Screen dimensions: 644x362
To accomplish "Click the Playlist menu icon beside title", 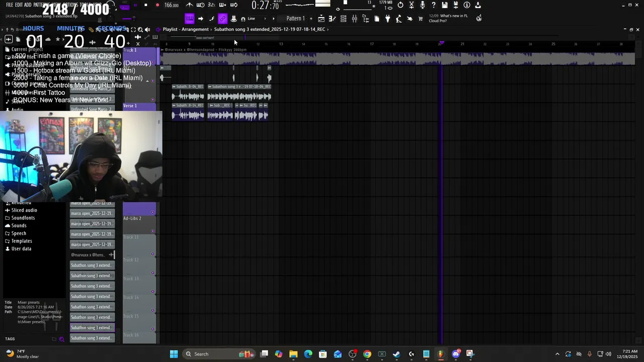I will tap(158, 29).
